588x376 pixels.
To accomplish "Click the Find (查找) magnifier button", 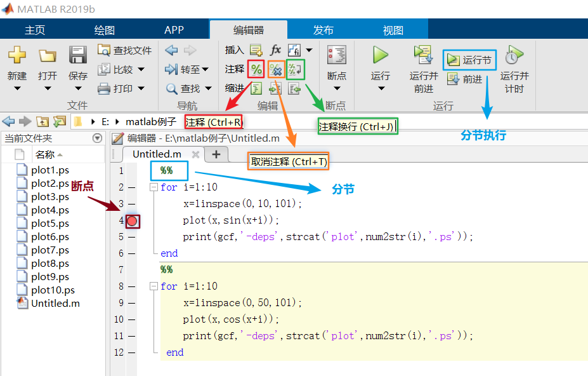I will (x=183, y=89).
